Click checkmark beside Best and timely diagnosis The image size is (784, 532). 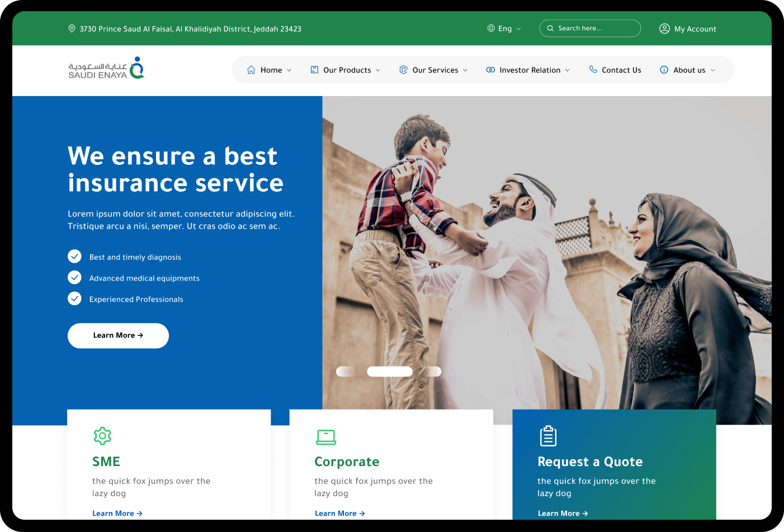point(74,256)
